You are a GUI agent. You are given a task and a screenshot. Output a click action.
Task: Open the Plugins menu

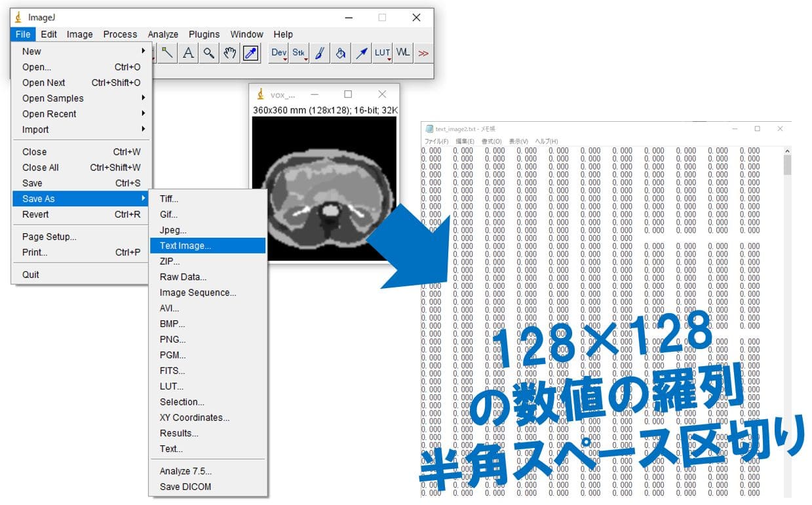204,34
